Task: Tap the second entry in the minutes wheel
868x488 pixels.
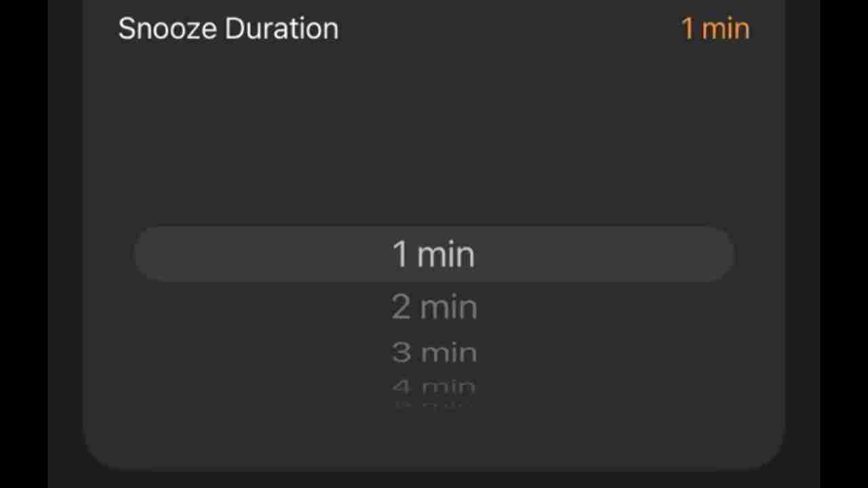Action: pyautogui.click(x=434, y=308)
